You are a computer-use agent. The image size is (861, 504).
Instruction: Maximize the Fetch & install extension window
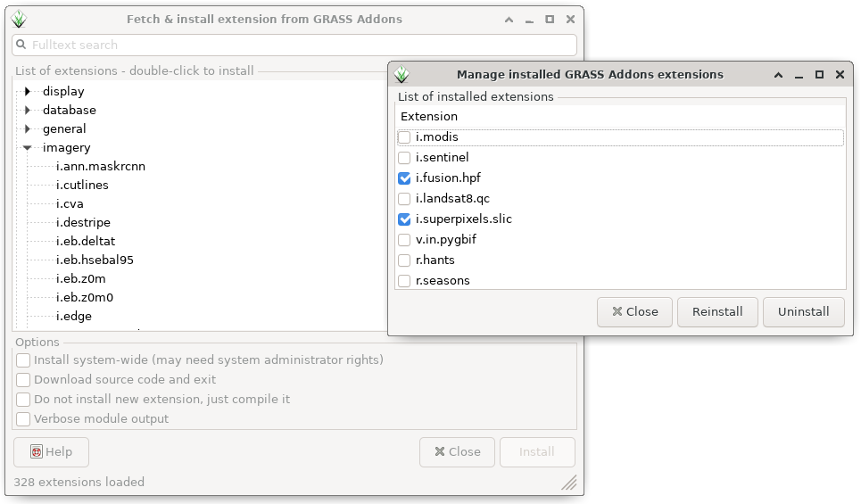pyautogui.click(x=550, y=20)
